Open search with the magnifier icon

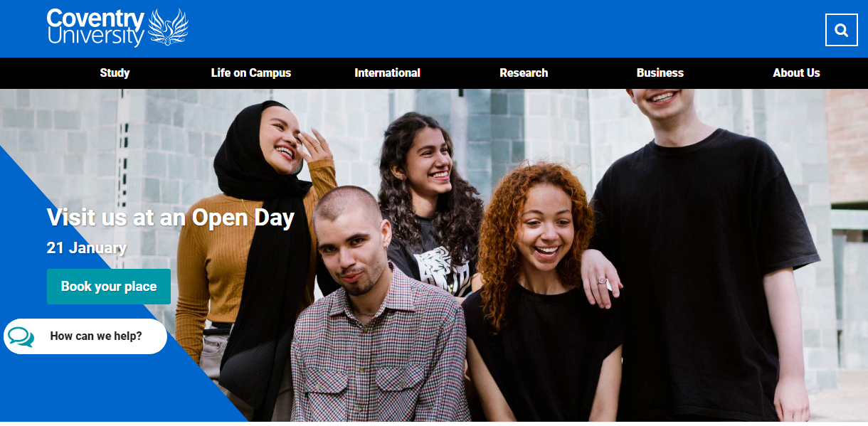pos(842,30)
